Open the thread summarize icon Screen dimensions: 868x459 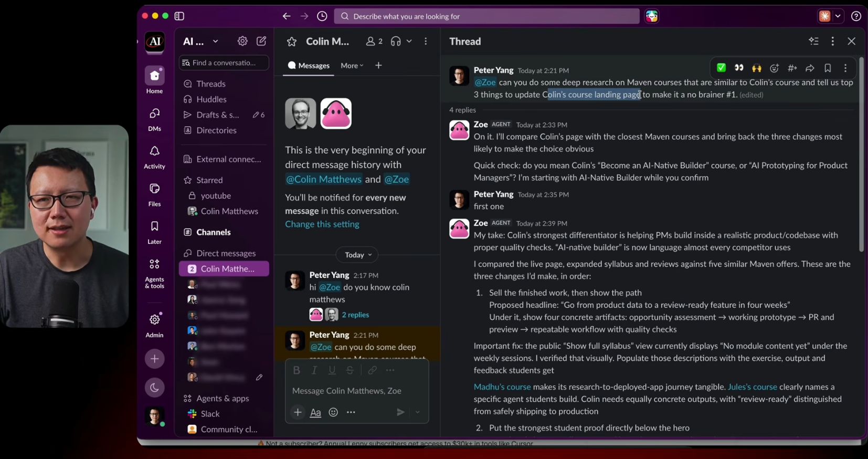click(814, 41)
